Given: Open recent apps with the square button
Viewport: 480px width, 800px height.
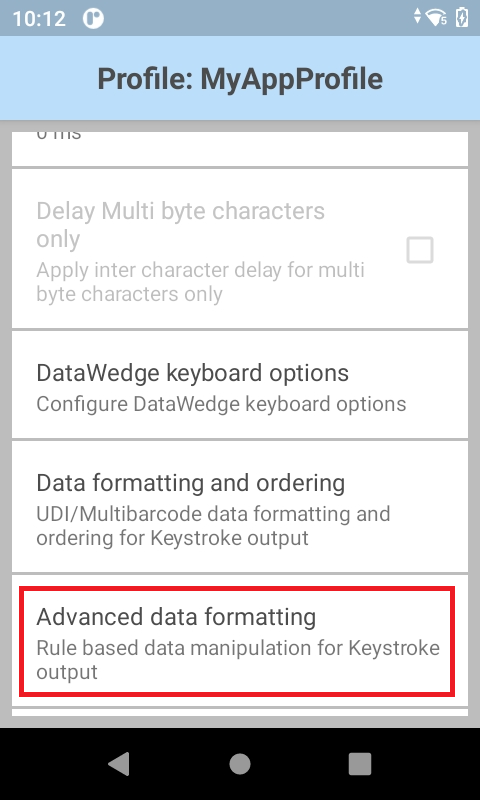Looking at the screenshot, I should pyautogui.click(x=360, y=764).
